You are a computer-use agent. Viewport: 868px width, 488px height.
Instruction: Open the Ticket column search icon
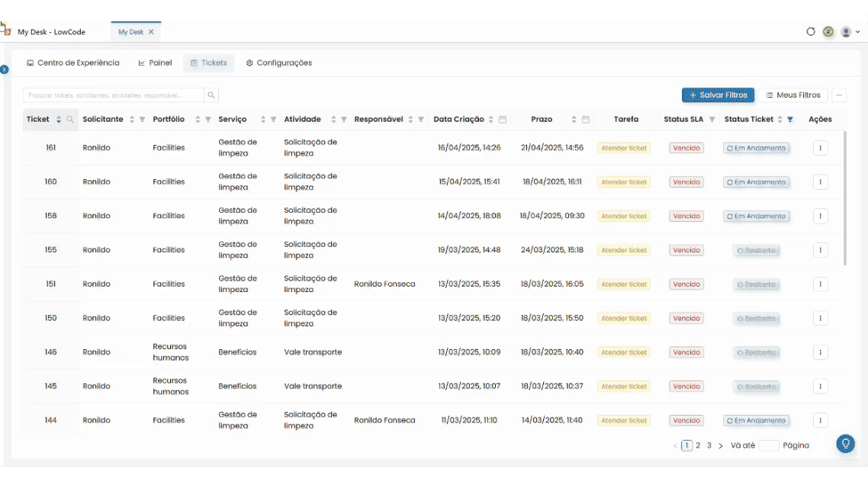70,120
